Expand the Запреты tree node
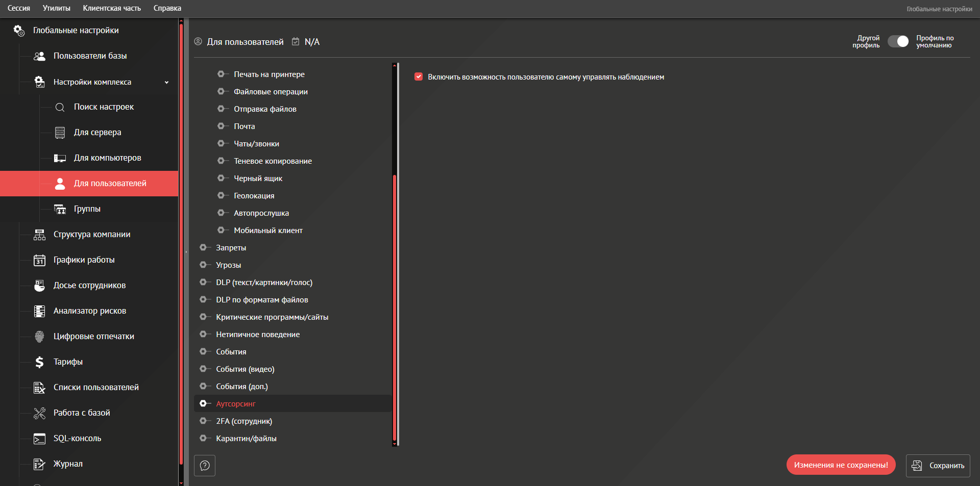 (203, 248)
